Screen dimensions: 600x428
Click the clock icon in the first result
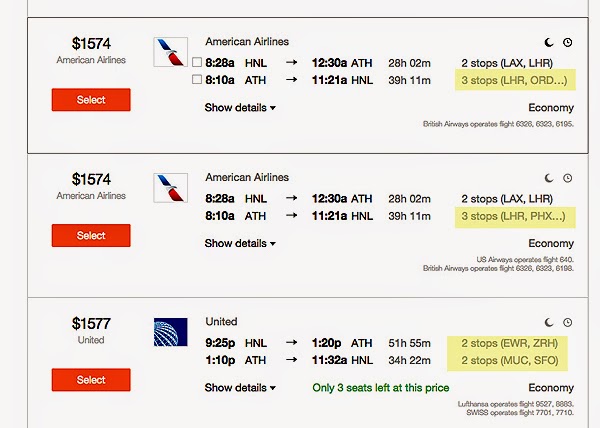point(567,42)
